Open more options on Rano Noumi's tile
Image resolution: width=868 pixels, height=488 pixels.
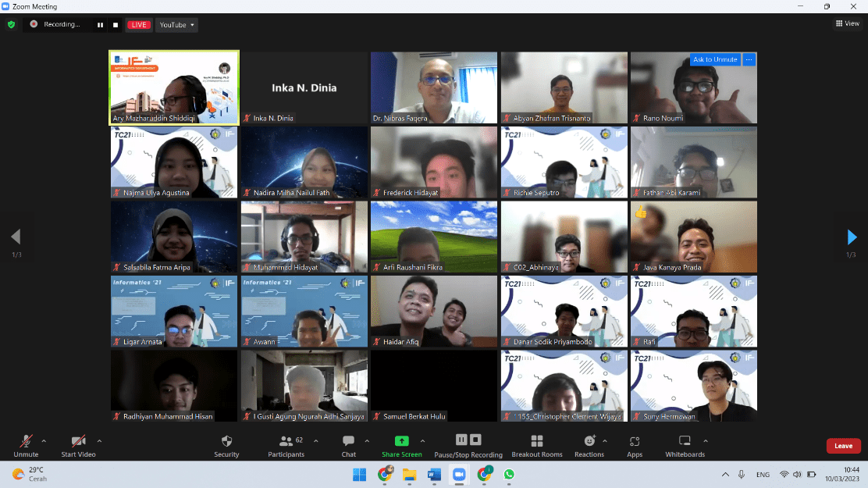coord(749,59)
